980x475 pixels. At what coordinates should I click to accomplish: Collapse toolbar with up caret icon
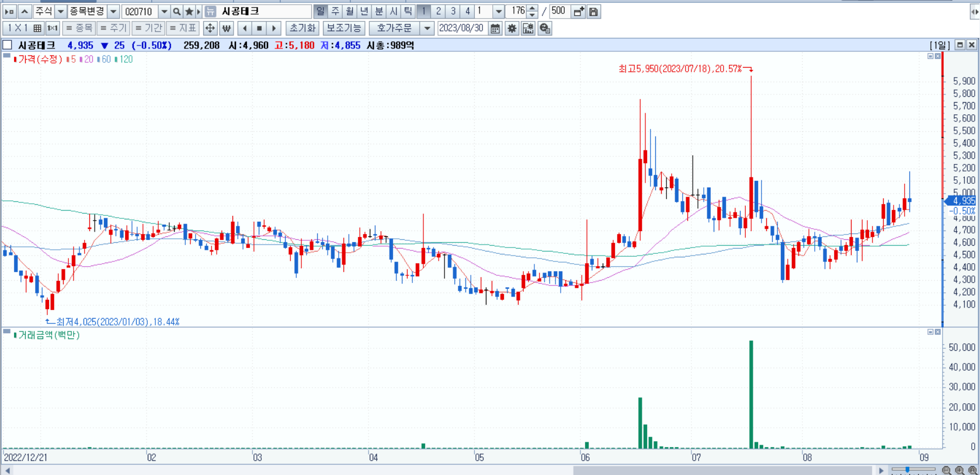[25, 12]
